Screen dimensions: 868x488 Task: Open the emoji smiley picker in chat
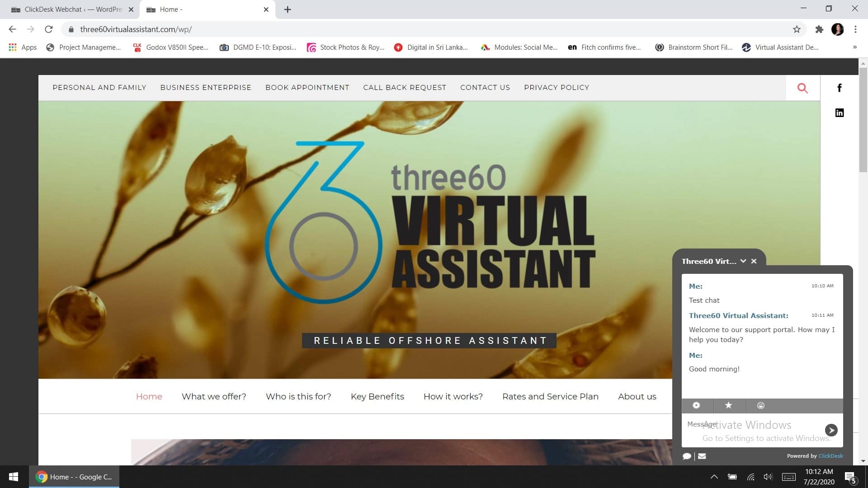tap(760, 405)
